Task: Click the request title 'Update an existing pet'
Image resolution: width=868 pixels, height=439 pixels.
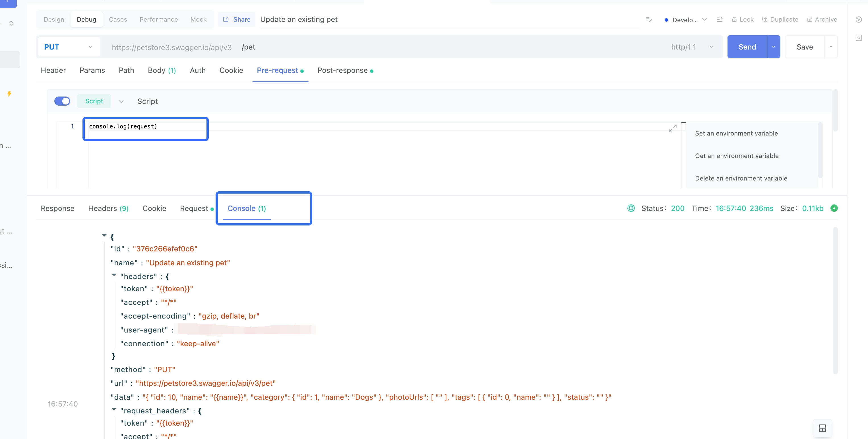Action: pos(299,20)
